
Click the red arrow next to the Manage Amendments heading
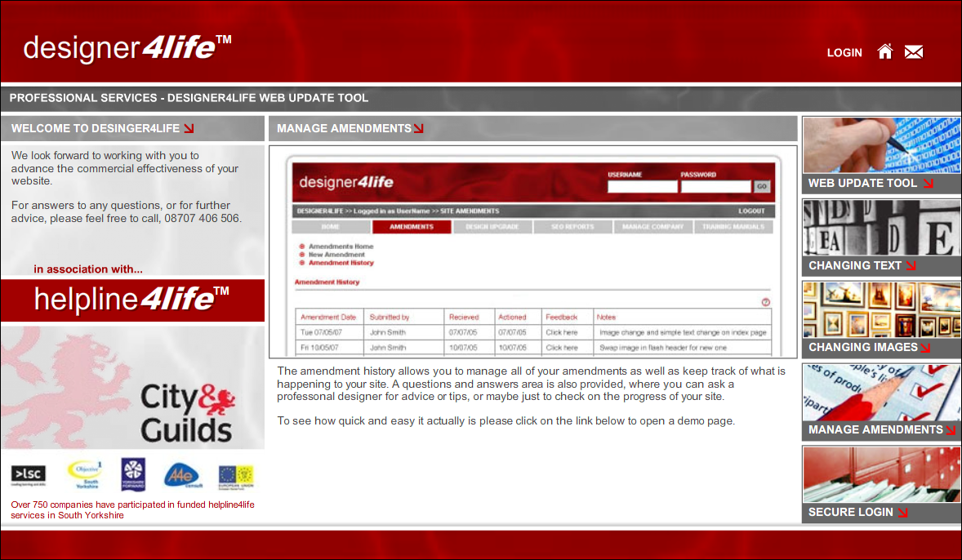(x=418, y=128)
